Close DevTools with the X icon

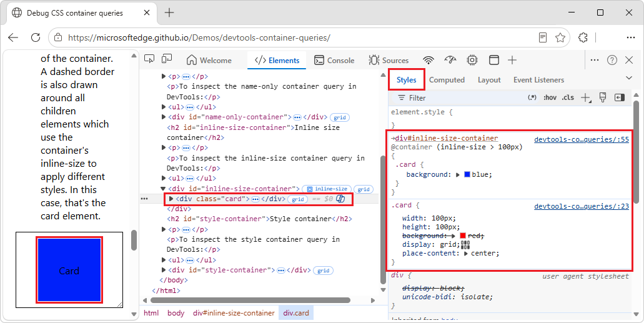click(629, 60)
